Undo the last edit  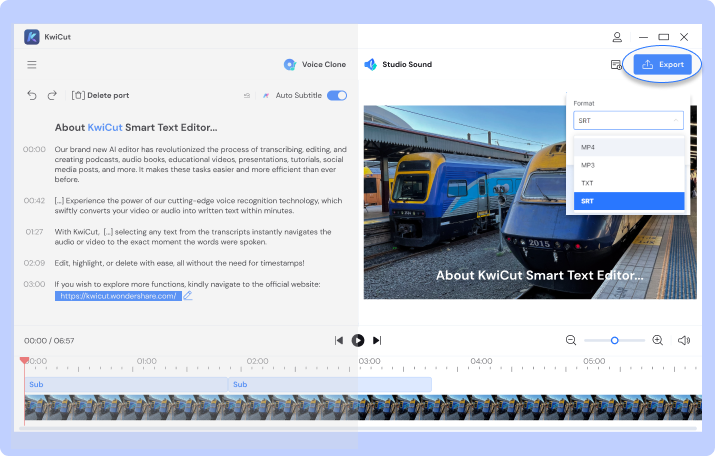pyautogui.click(x=31, y=95)
